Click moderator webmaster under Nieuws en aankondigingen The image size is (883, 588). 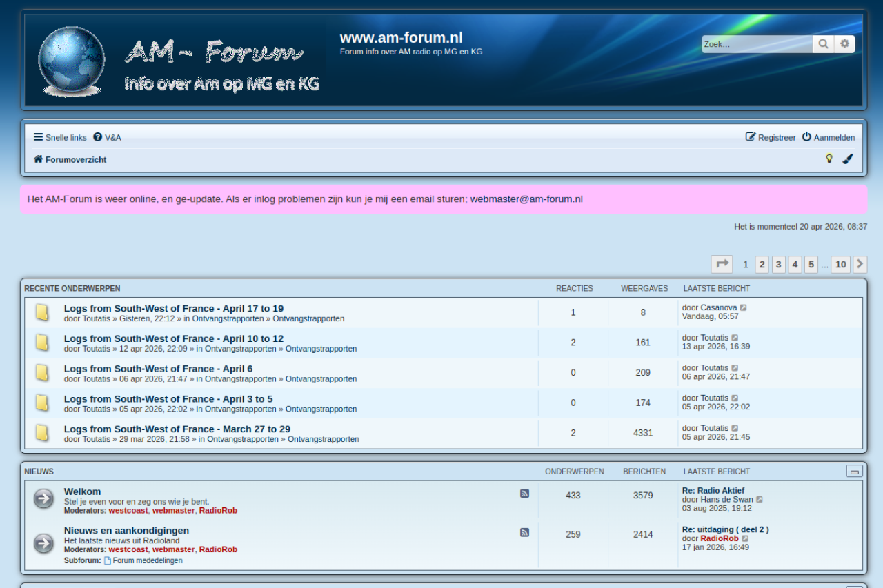pyautogui.click(x=174, y=549)
